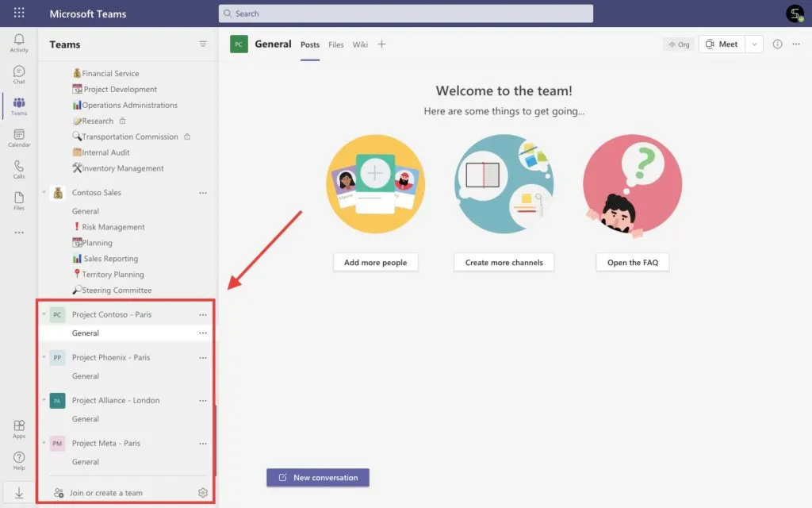Open the Operations Administrations channel
Screen dimensions: 812x508
coord(124,106)
